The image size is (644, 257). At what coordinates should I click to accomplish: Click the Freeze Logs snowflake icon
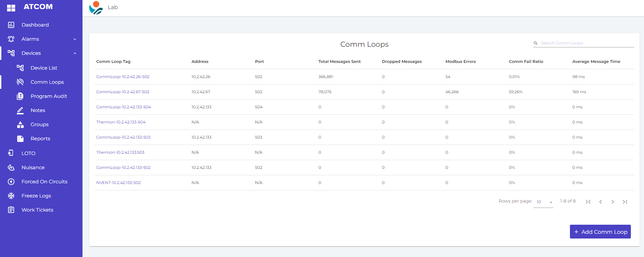click(x=11, y=196)
